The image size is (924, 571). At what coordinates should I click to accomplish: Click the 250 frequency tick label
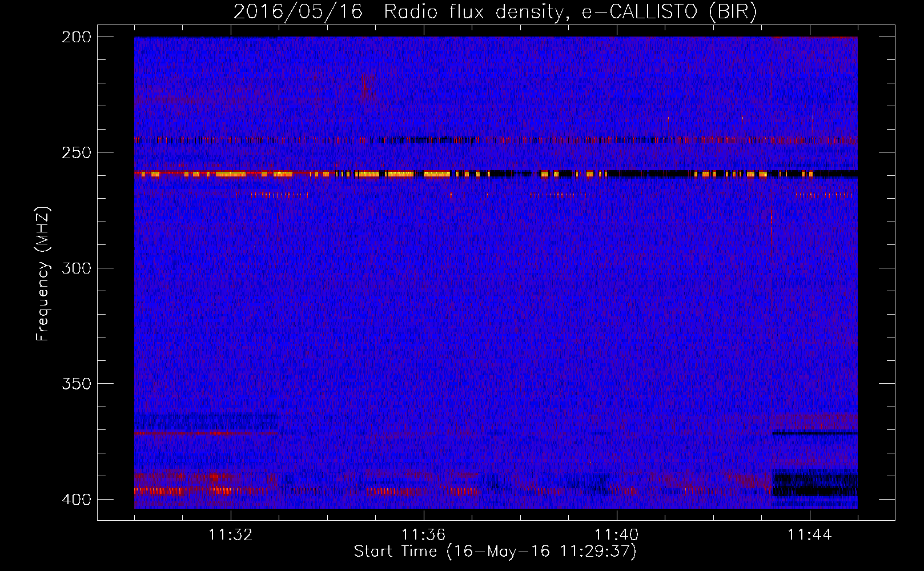[77, 152]
